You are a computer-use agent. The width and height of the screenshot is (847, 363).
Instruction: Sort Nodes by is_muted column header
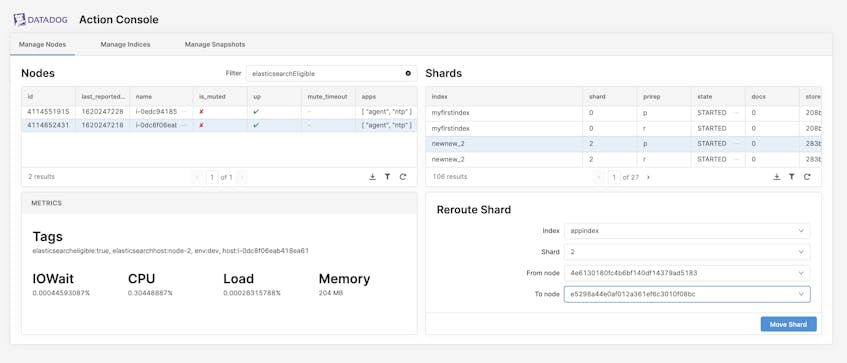[220, 96]
